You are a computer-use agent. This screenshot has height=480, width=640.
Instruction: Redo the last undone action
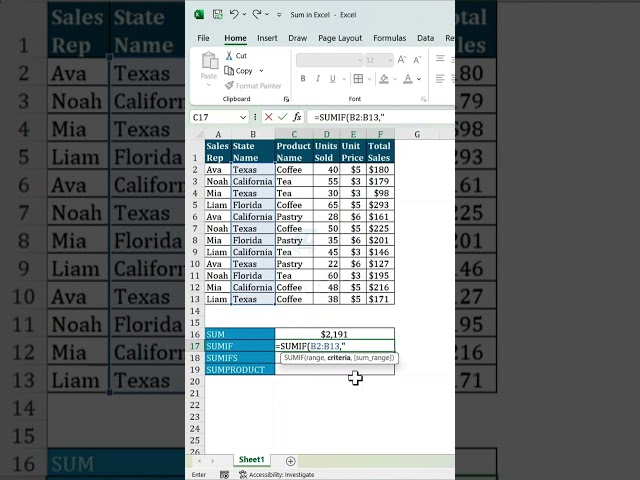257,14
